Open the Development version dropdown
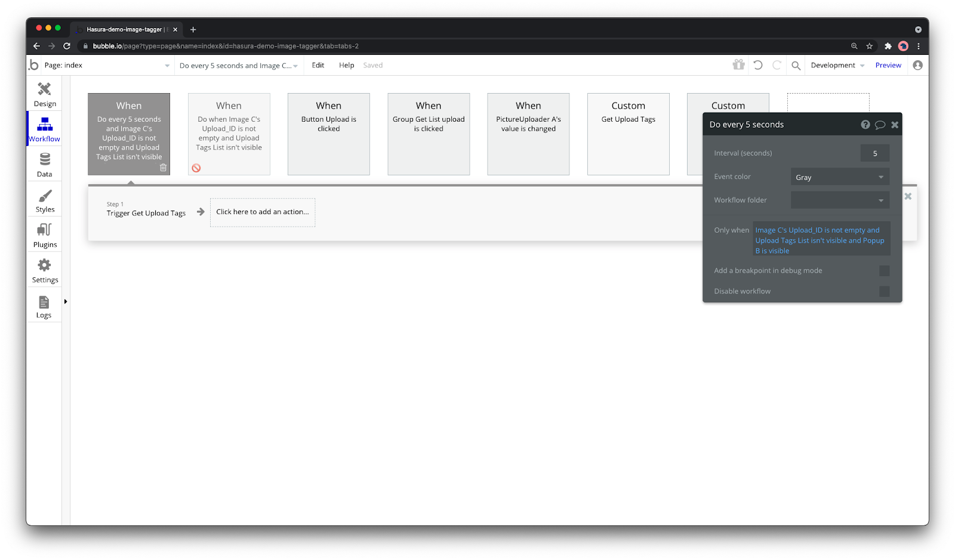Screen dimensions: 955x560 837,66
